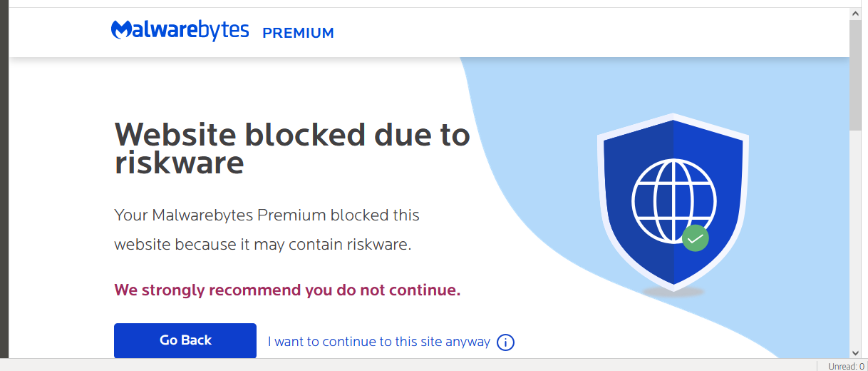Viewport: 868px width, 371px height.
Task: Open 'I want to continue to this site anyway'
Action: point(379,342)
